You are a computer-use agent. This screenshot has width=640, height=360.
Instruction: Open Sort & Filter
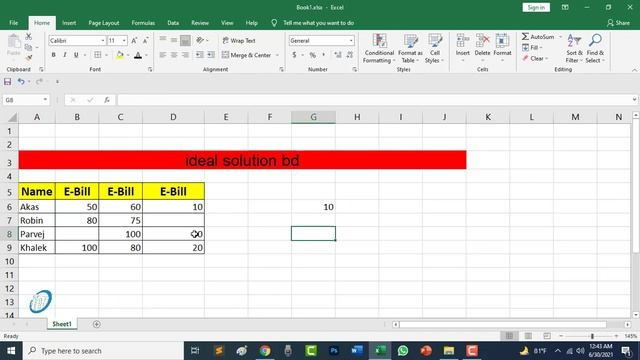[x=574, y=49]
